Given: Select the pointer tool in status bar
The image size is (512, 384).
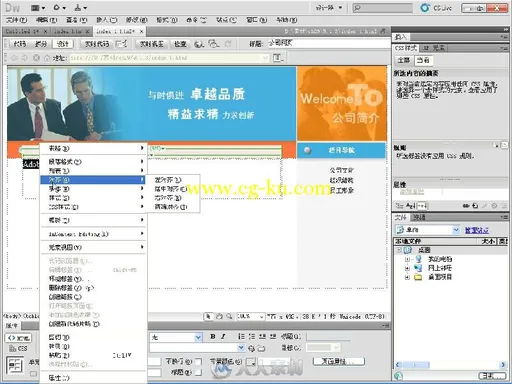Looking at the screenshot, I should coord(208,316).
